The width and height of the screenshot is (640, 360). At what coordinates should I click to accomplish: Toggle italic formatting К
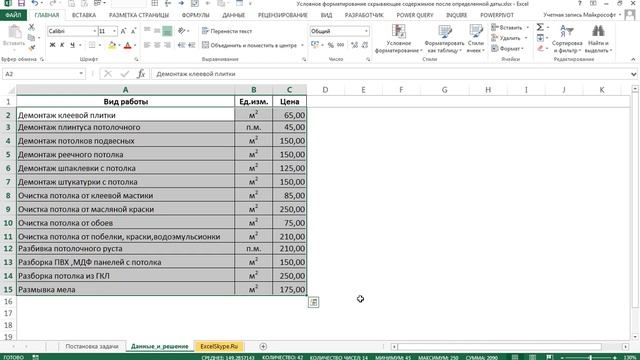click(62, 45)
